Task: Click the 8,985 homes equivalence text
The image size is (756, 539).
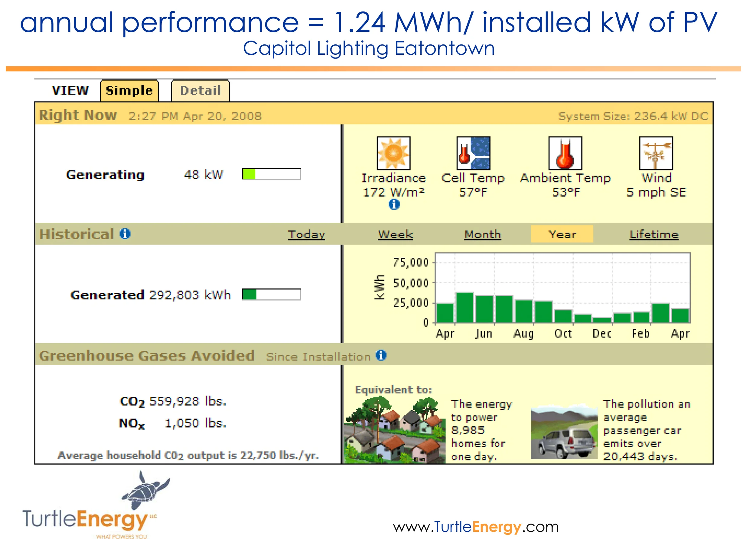Action: (x=482, y=430)
